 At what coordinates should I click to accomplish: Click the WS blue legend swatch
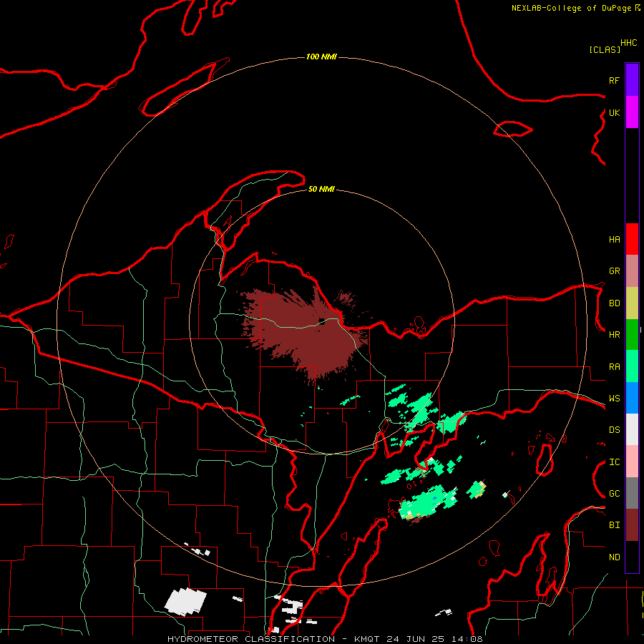(x=632, y=398)
